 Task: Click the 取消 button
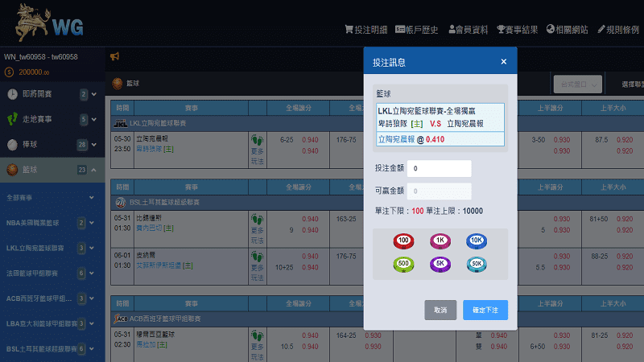(x=440, y=310)
